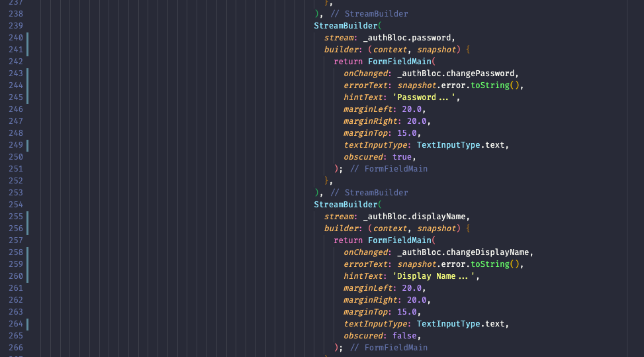Click line number 246 in gutter
The width and height of the screenshot is (644, 357).
(16, 109)
